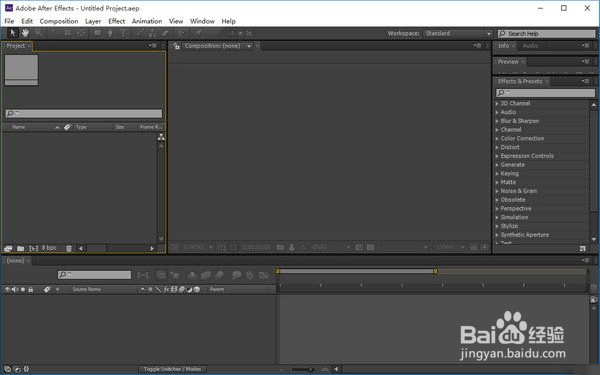This screenshot has width=600, height=375.
Task: Select the Pen tool
Action: point(110,33)
